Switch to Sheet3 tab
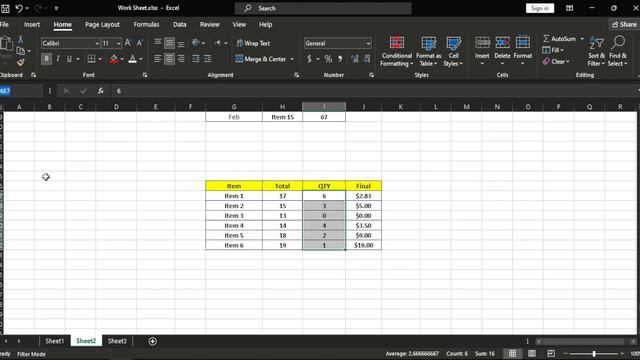Screen dimensions: 640x360 (117, 341)
